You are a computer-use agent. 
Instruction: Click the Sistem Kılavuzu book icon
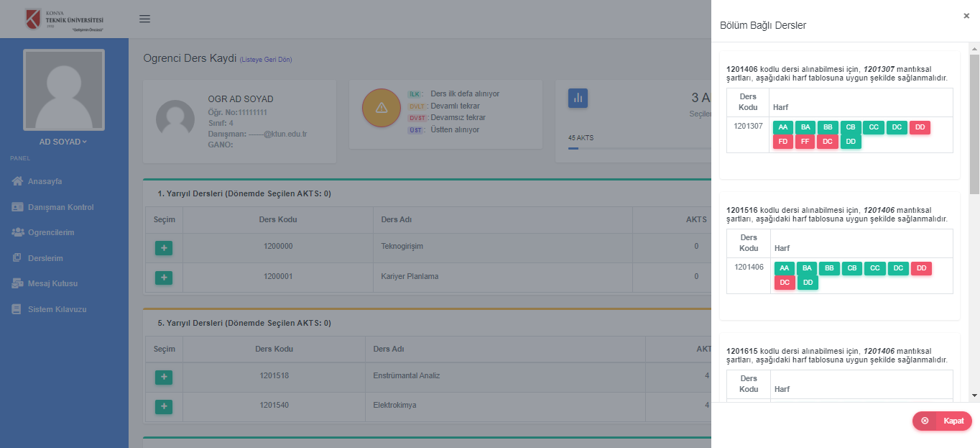click(x=18, y=309)
